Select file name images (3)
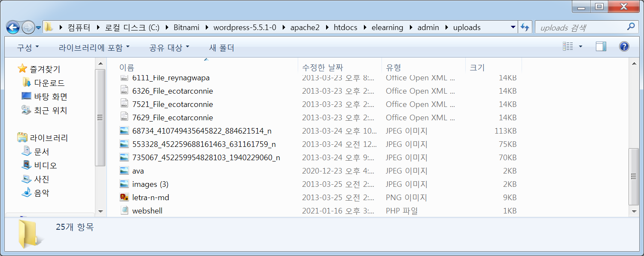644x256 pixels. pyautogui.click(x=150, y=184)
